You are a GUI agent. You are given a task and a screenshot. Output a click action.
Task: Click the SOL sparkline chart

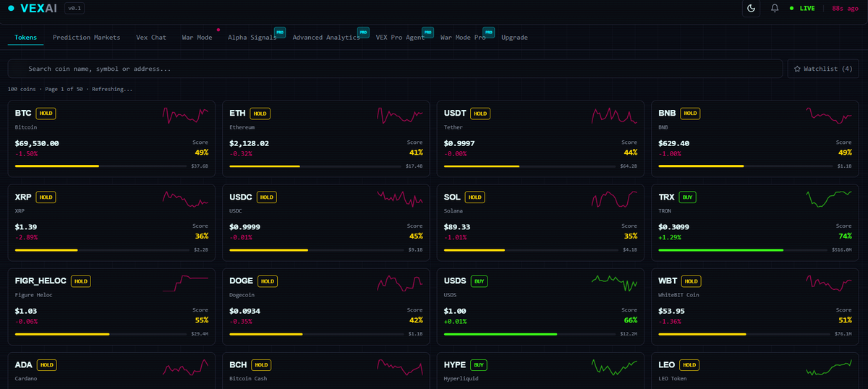pyautogui.click(x=614, y=198)
